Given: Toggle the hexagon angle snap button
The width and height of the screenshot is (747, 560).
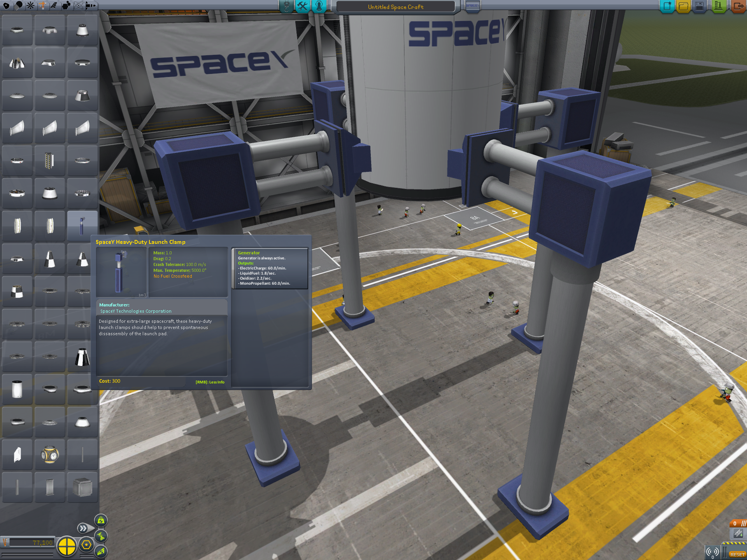Looking at the screenshot, I should click(x=86, y=545).
